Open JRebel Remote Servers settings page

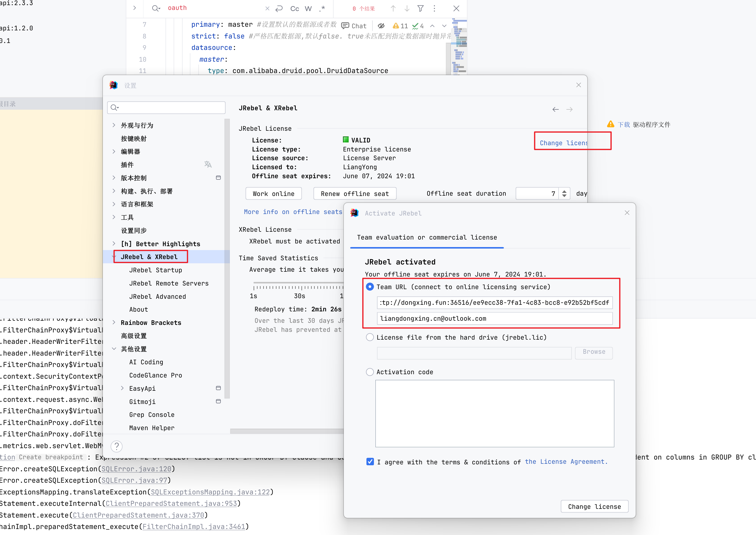tap(169, 283)
